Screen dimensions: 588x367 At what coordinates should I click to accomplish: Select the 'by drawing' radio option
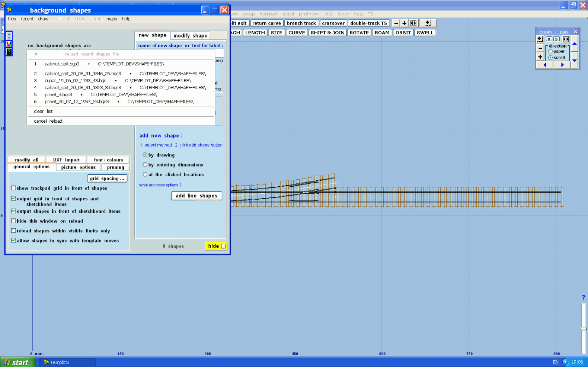pos(145,155)
